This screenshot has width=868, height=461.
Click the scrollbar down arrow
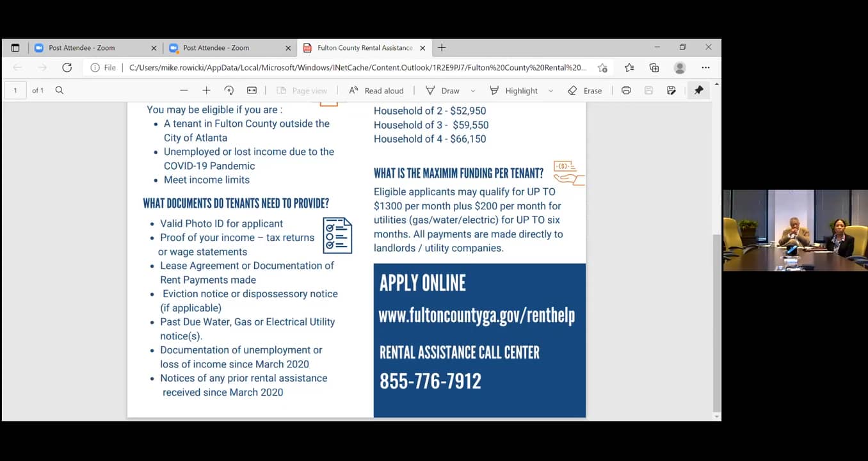[x=717, y=416]
